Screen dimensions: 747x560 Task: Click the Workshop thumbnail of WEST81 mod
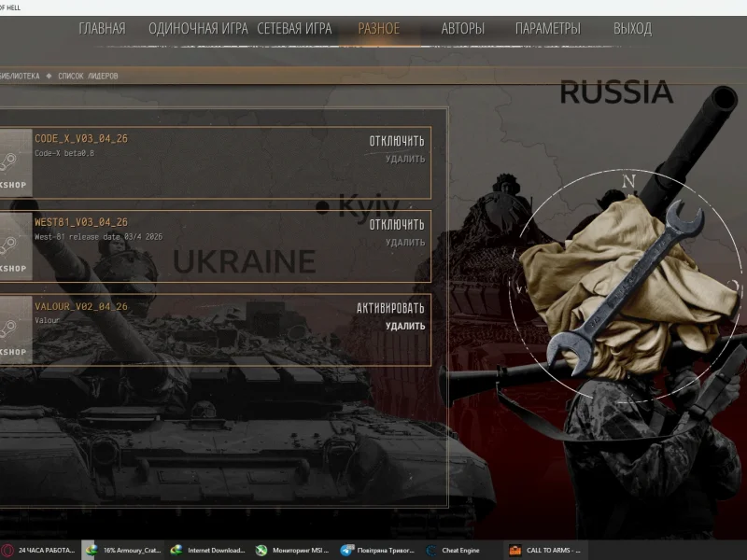click(15, 246)
